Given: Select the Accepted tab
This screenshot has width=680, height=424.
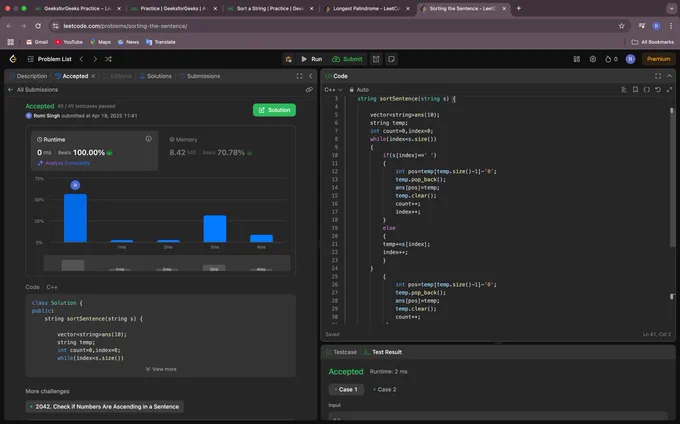Looking at the screenshot, I should 72,76.
